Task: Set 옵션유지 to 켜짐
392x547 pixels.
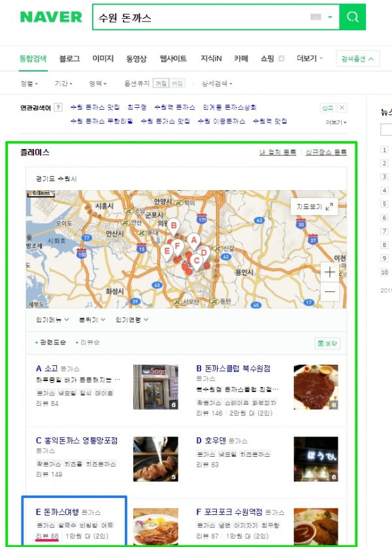Action: tap(177, 84)
